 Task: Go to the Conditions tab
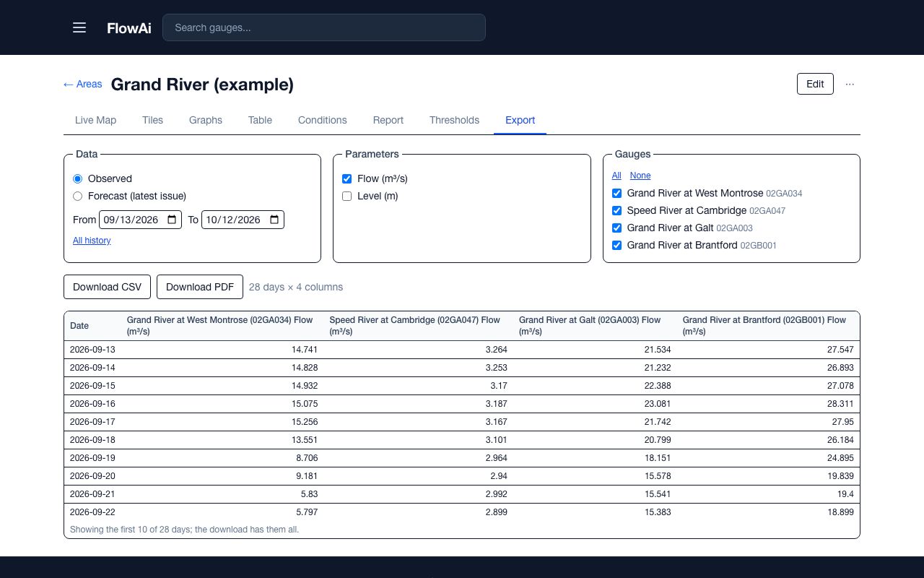(323, 120)
